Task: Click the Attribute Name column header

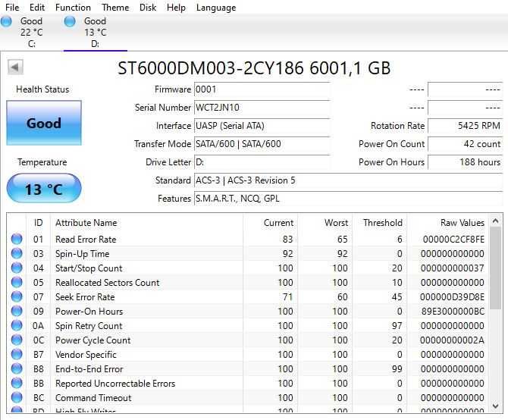Action: point(147,223)
